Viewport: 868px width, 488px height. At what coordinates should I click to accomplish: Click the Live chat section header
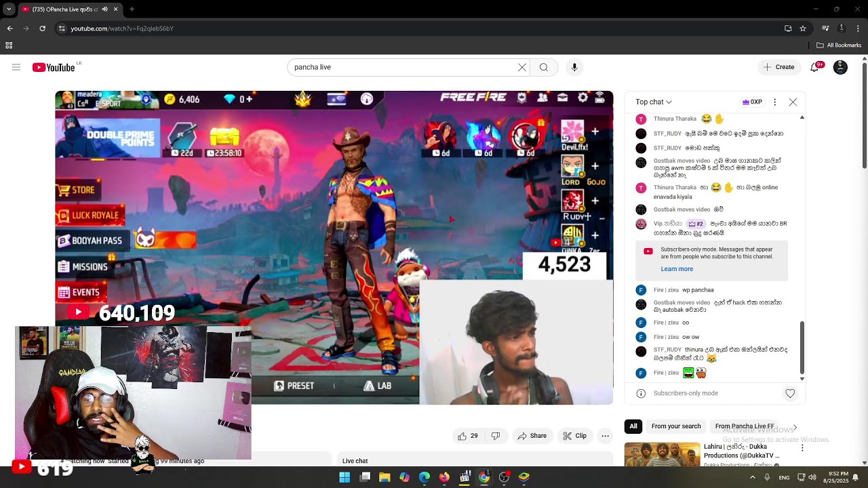tap(355, 461)
